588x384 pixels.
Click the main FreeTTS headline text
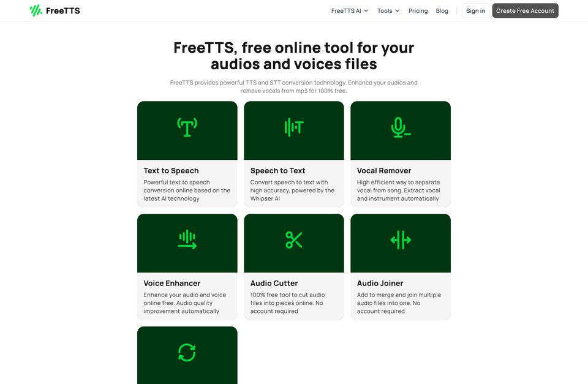point(294,56)
